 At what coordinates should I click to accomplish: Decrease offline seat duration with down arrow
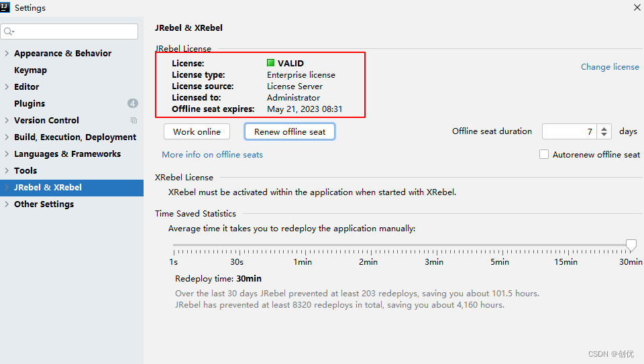[604, 135]
